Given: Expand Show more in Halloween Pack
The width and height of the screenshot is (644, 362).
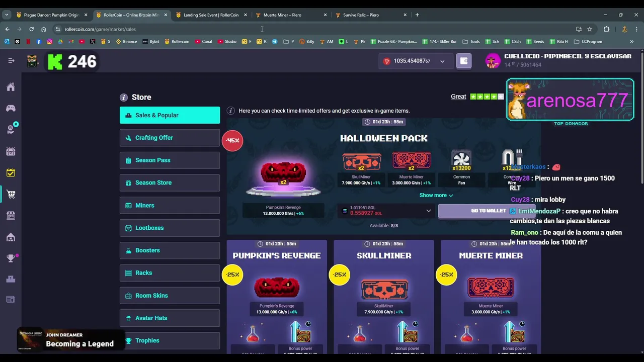Looking at the screenshot, I should [x=436, y=195].
